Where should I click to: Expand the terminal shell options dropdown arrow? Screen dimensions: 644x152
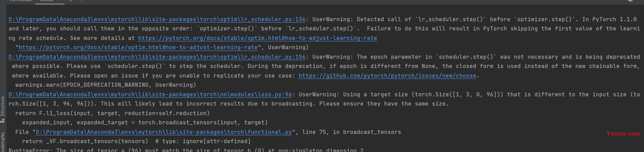(82, 1)
